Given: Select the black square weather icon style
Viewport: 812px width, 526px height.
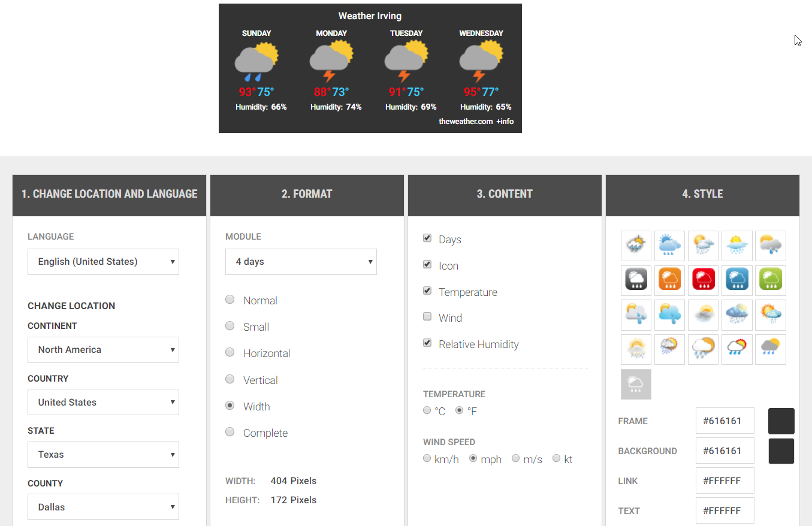Looking at the screenshot, I should coord(636,280).
